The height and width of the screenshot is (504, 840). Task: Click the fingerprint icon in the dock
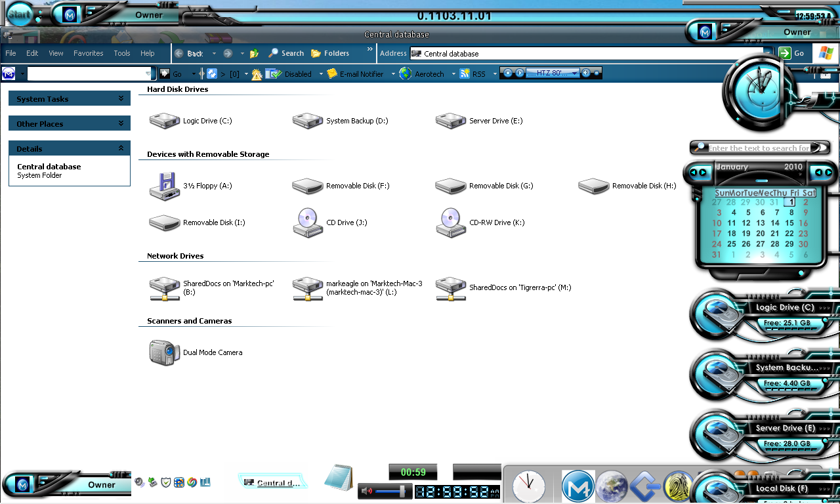(x=679, y=487)
